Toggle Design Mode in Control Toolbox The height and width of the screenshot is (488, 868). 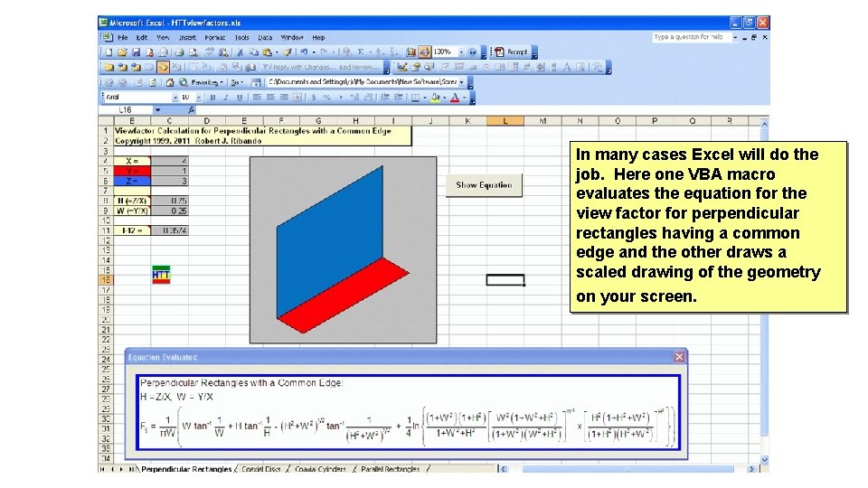coord(401,68)
